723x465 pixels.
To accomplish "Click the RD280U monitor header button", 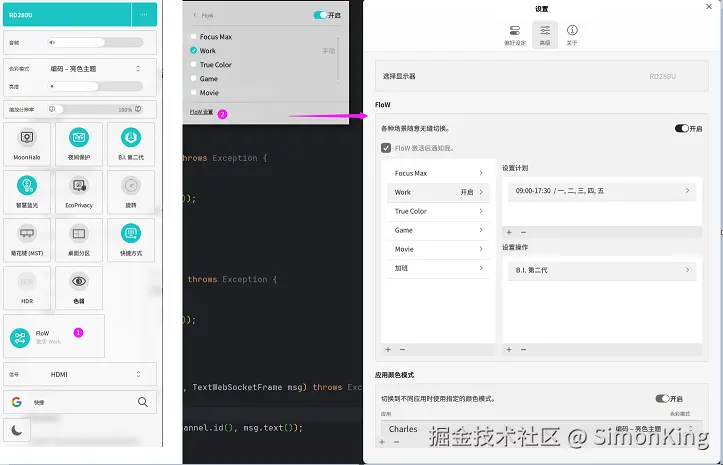I will pos(67,15).
